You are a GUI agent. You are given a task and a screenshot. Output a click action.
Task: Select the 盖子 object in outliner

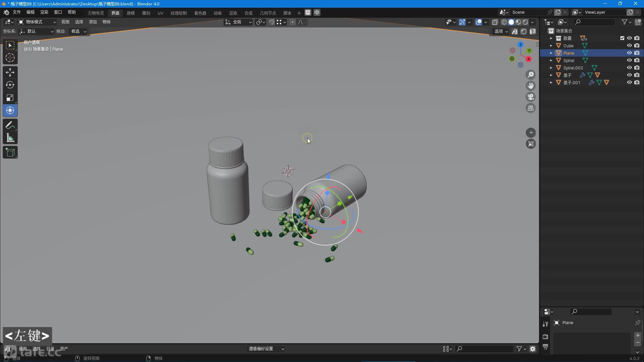568,75
